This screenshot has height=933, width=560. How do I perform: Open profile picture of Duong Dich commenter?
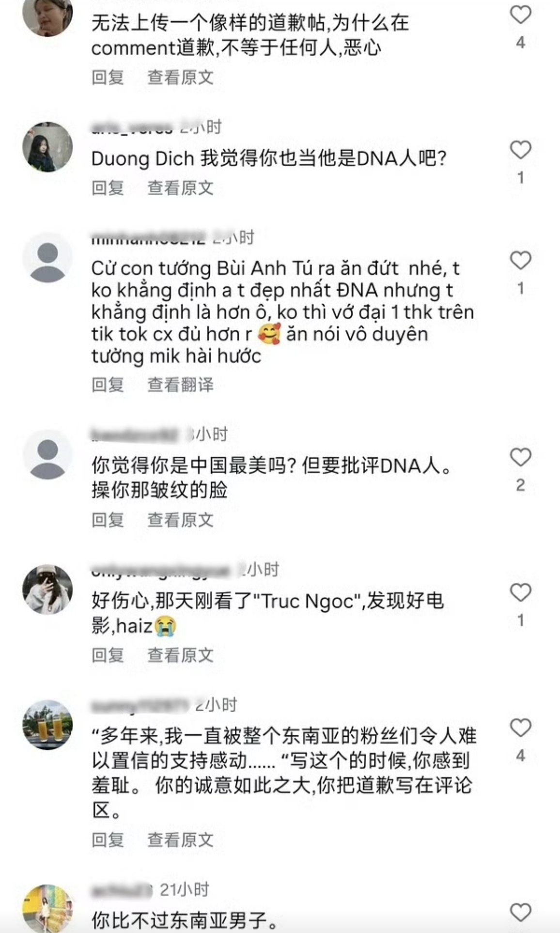tap(47, 147)
